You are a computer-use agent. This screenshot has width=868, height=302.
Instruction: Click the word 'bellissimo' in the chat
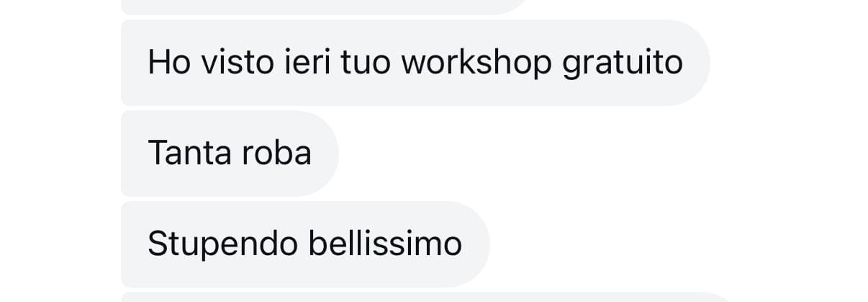tap(386, 244)
